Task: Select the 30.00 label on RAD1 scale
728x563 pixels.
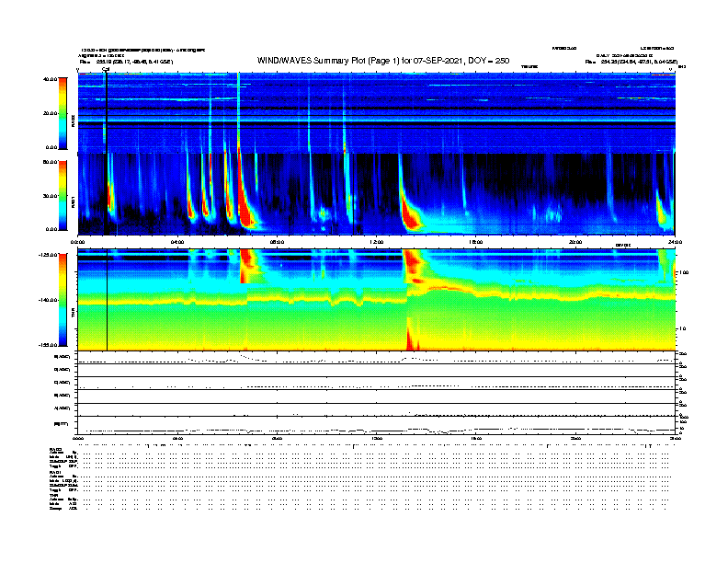Action: coord(50,196)
